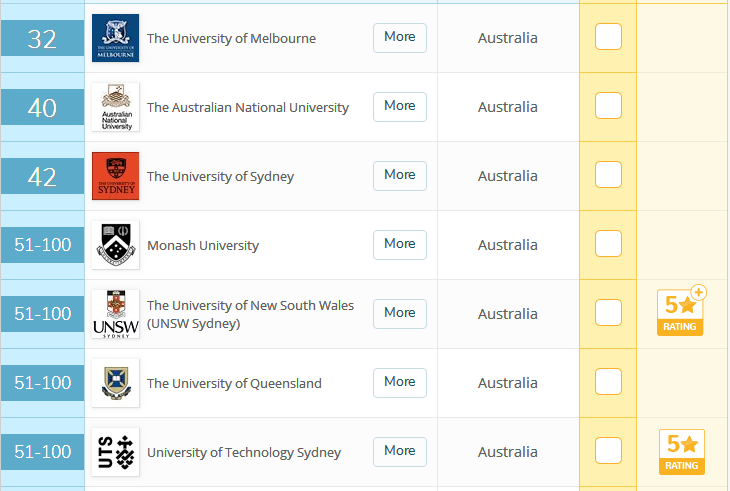
Task: Show More details for University of Sydney
Action: 399,175
